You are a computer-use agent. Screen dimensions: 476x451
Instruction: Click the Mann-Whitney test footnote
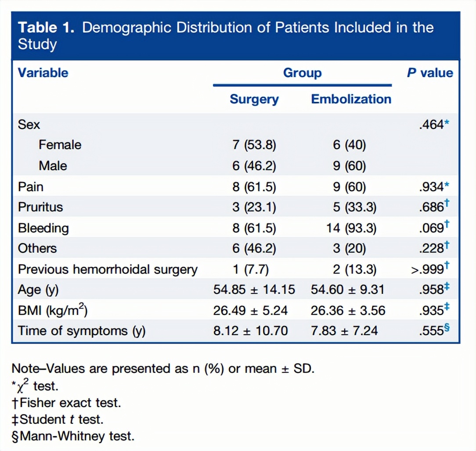click(x=73, y=436)
